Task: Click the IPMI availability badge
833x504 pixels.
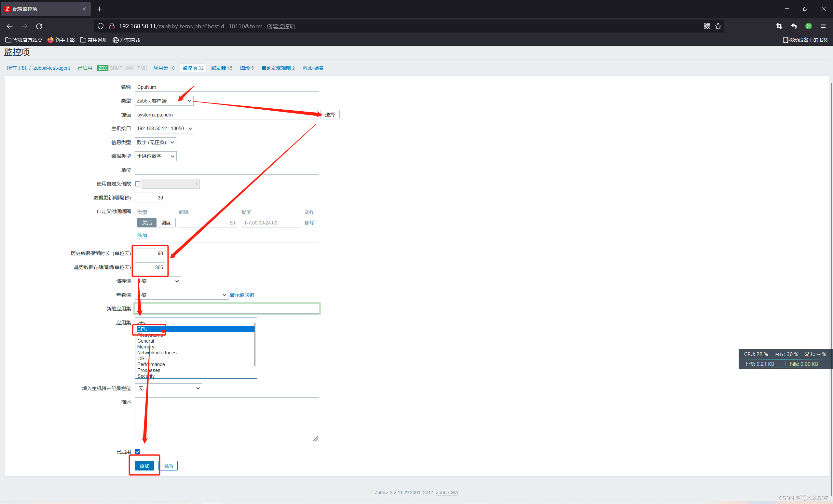Action: (x=141, y=68)
